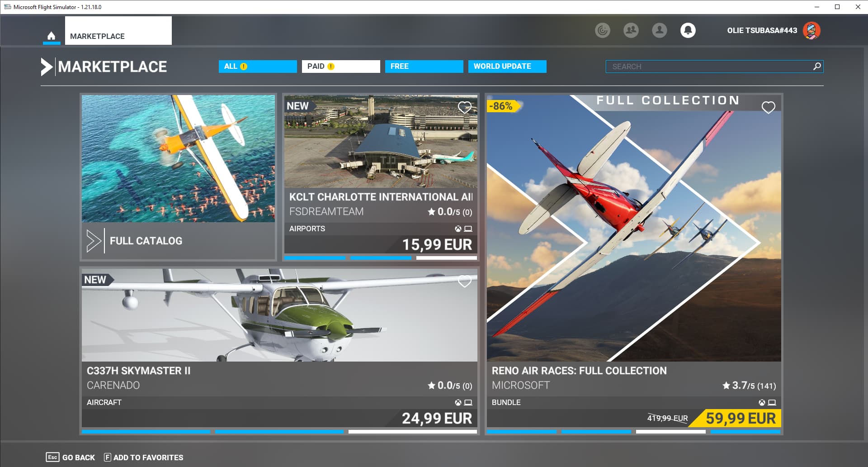Image resolution: width=868 pixels, height=467 pixels.
Task: Click the KCLT Charlotte rating star icon
Action: click(x=432, y=211)
